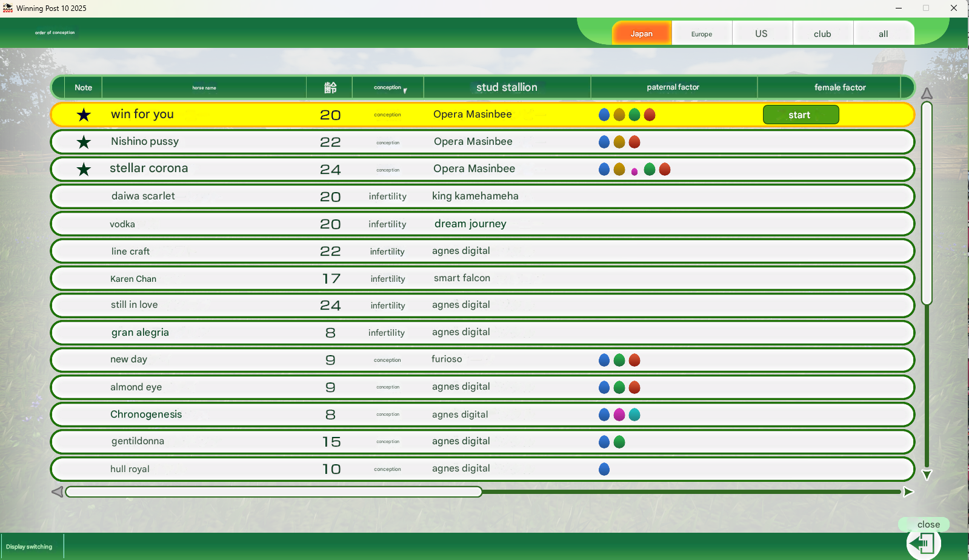Switch to the Europe tab
Screen dimensions: 969x560
coord(702,34)
